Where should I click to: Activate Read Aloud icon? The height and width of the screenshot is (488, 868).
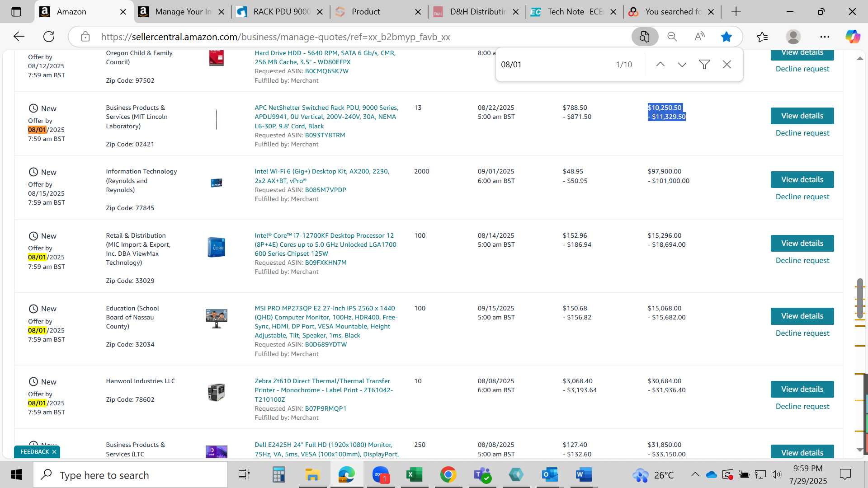point(699,37)
